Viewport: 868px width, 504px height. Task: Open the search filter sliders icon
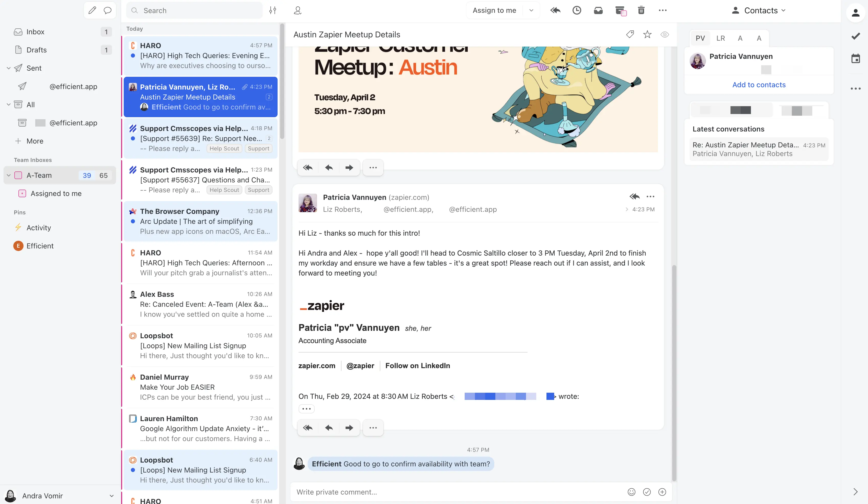272,10
